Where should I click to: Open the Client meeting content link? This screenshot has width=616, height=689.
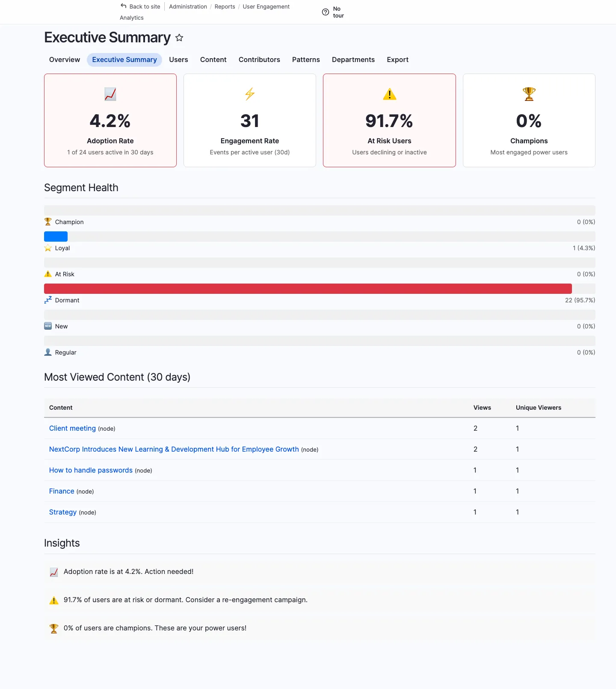72,428
